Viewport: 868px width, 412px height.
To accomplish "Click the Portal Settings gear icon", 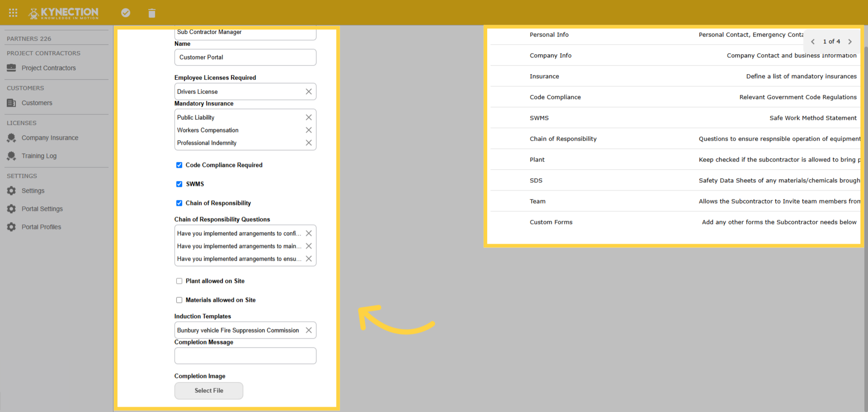I will tap(12, 209).
